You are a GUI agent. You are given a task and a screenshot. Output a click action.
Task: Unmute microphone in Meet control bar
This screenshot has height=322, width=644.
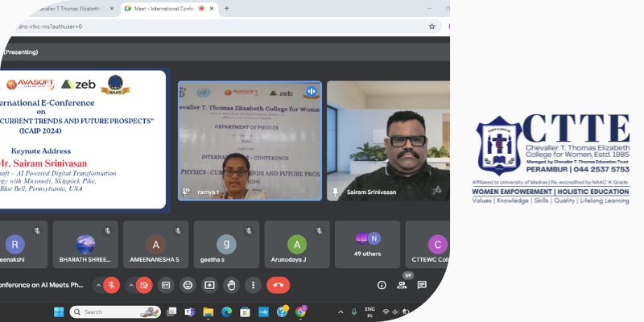[x=111, y=285]
